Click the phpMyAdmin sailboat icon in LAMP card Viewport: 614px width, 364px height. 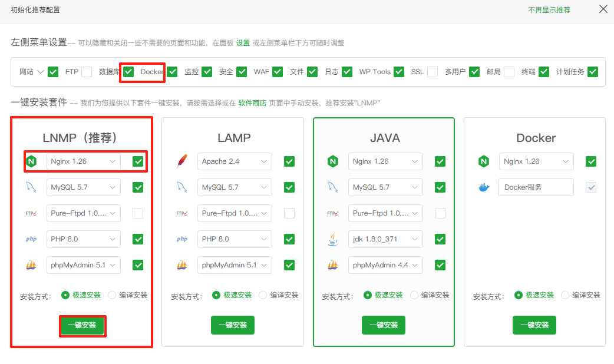[x=182, y=265]
